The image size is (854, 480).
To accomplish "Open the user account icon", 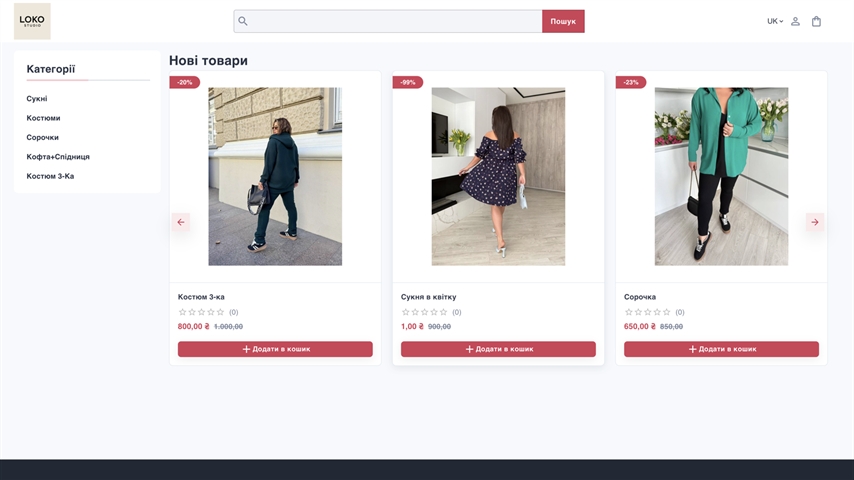I will [x=795, y=21].
